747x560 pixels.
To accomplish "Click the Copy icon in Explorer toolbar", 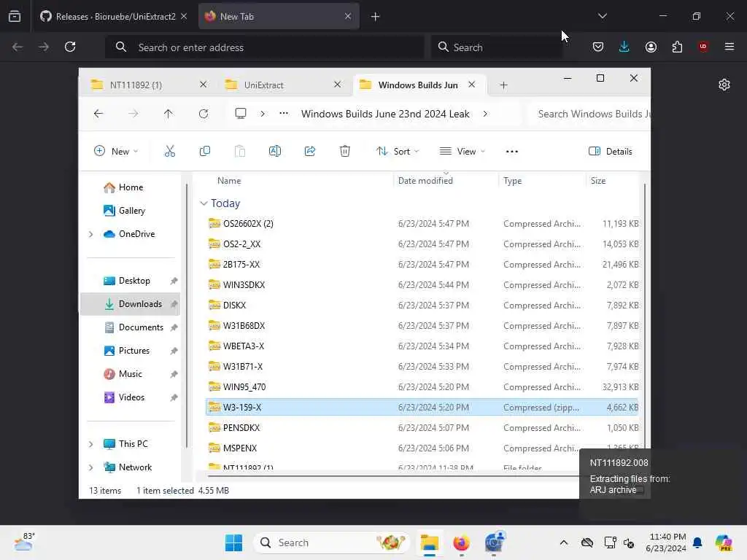I will [x=205, y=152].
